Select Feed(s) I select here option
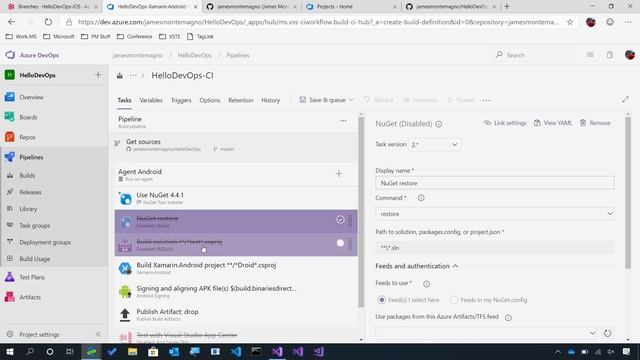640x360 pixels. pos(382,300)
